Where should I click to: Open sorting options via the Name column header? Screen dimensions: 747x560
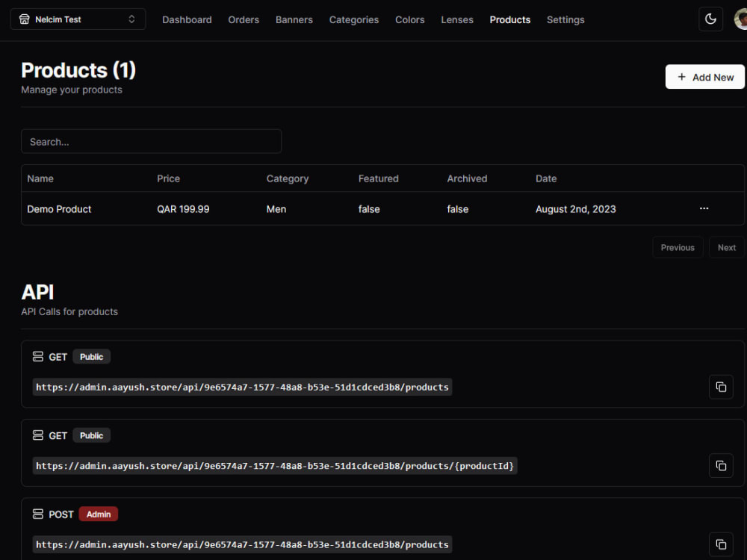point(40,178)
